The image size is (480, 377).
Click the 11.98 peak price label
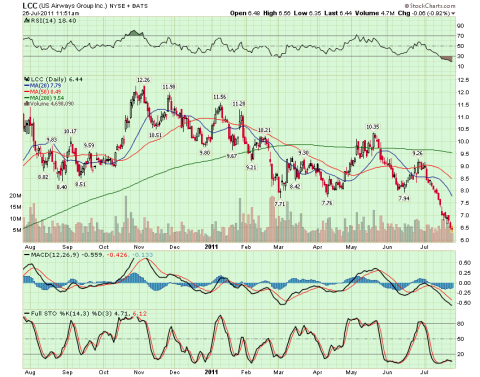click(169, 87)
